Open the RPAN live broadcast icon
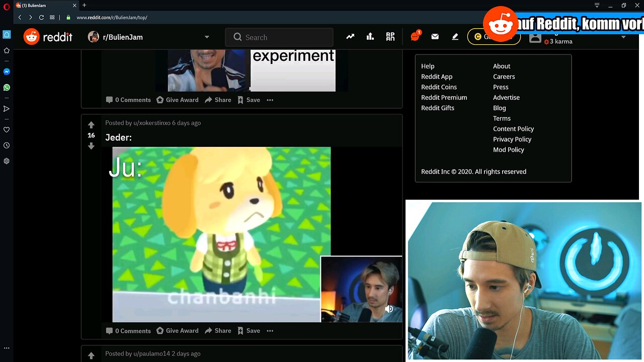 [390, 37]
